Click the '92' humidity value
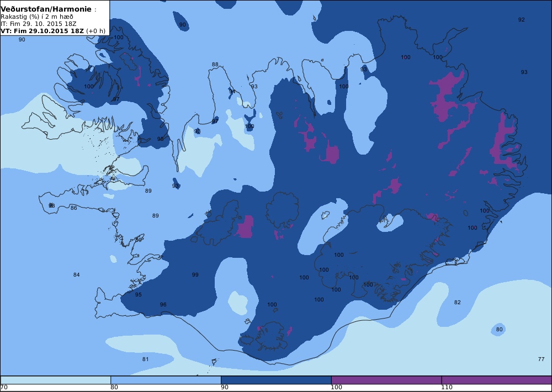Viewport: 552px width, 392px height. 522,20
